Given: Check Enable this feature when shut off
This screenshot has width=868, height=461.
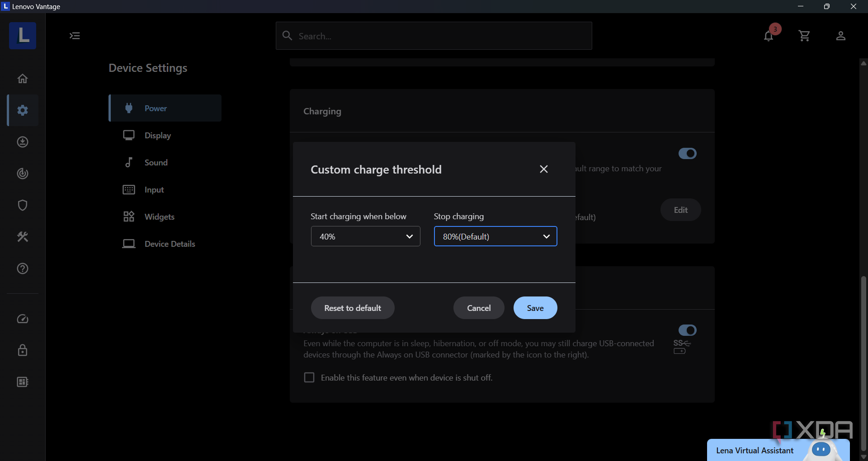Looking at the screenshot, I should [309, 377].
